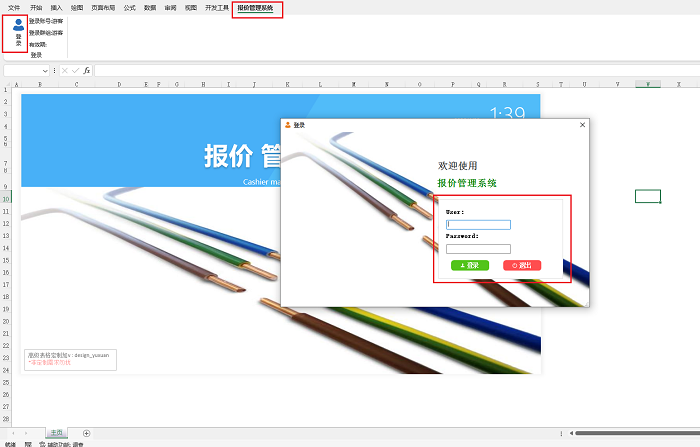Image resolution: width=700 pixels, height=447 pixels.
Task: Select row 10 header
Action: point(6,199)
